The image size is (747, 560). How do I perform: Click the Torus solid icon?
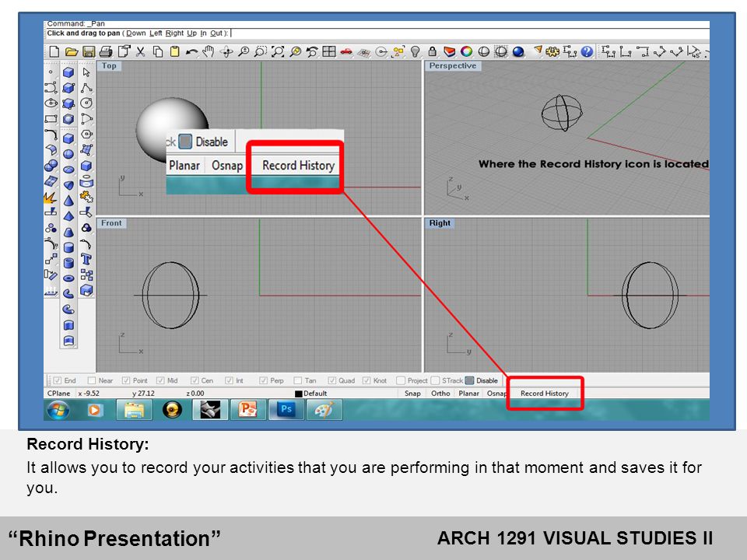tap(68, 278)
